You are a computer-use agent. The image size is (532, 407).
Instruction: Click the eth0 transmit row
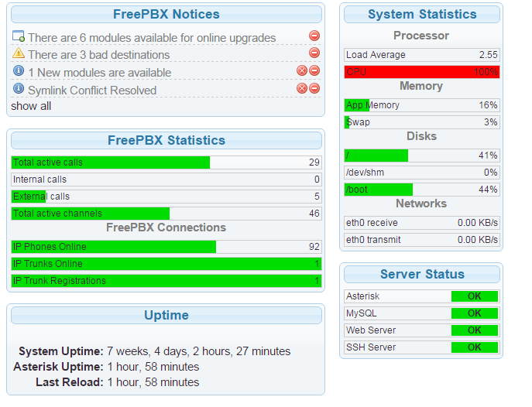pyautogui.click(x=422, y=240)
